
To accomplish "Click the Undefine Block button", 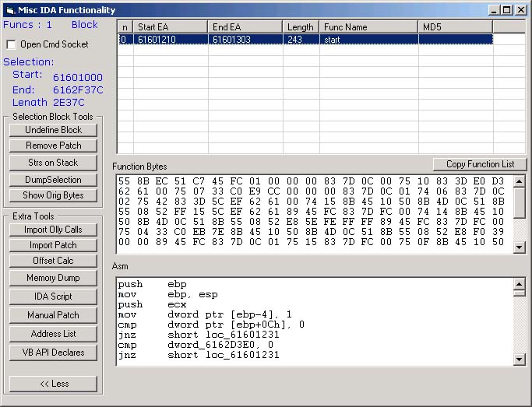I will [x=53, y=130].
